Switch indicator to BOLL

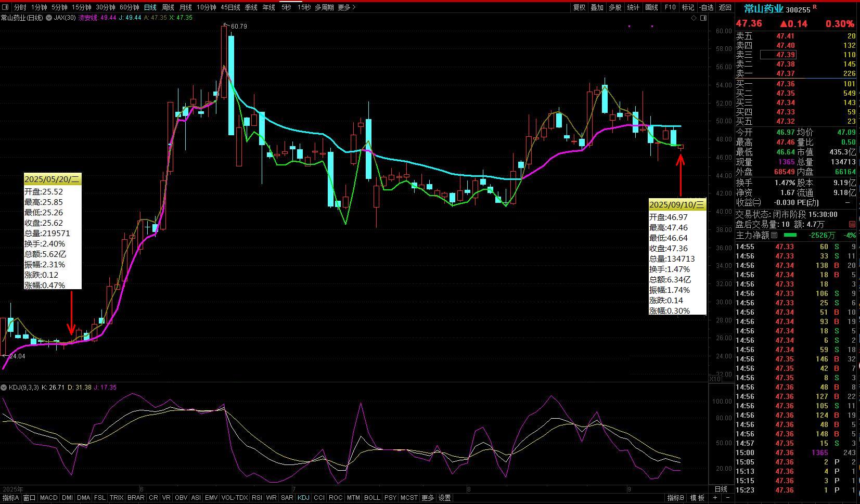pyautogui.click(x=372, y=498)
